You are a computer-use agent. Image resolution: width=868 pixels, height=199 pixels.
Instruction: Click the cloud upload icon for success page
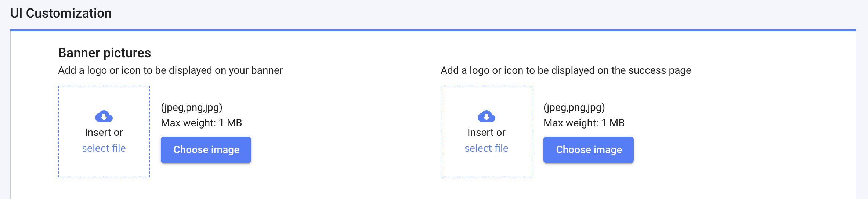pyautogui.click(x=487, y=116)
